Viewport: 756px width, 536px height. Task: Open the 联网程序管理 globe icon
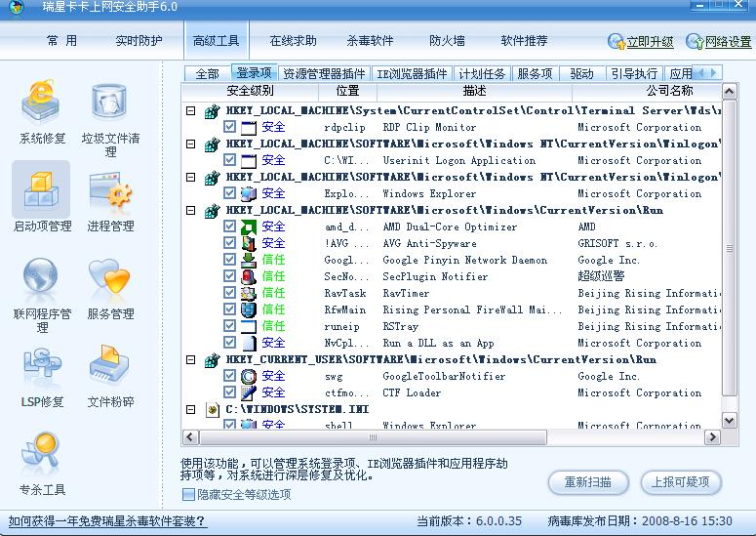tap(41, 277)
